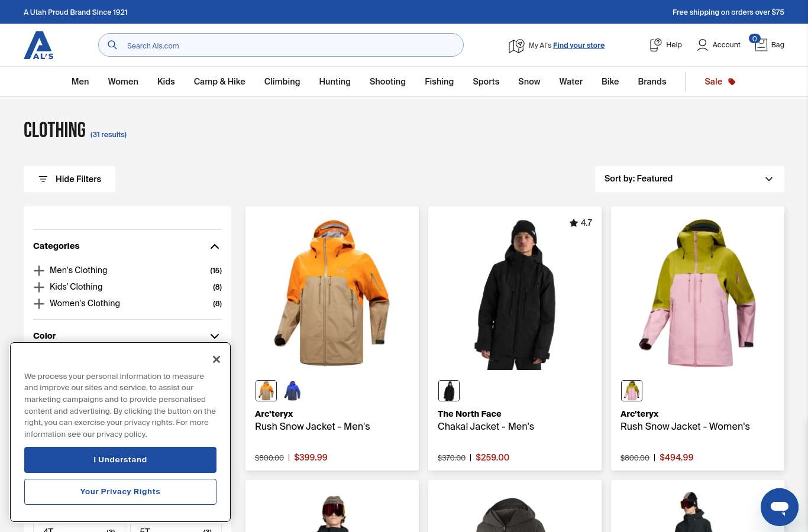
Task: Click the Hide Filters button label
Action: click(78, 179)
